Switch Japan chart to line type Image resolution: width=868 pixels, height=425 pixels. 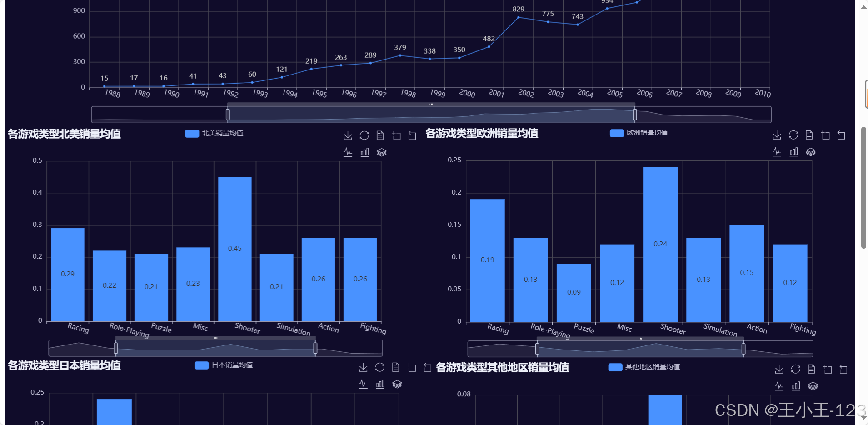(x=363, y=384)
